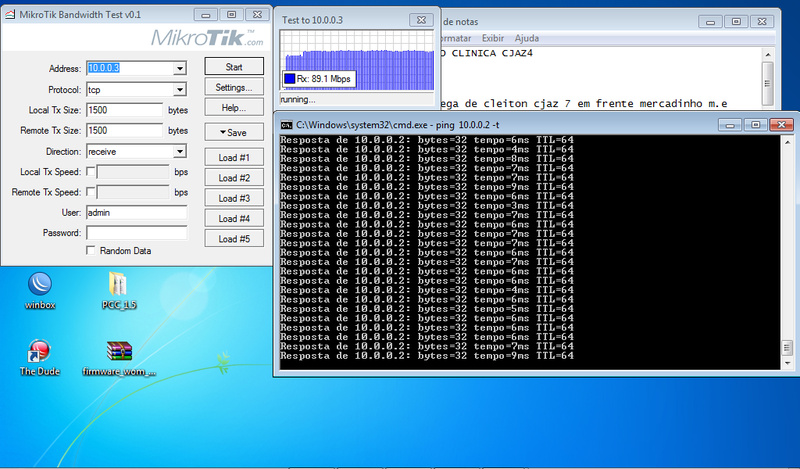Click the Remote Tx Size field
800x469 pixels.
124,130
